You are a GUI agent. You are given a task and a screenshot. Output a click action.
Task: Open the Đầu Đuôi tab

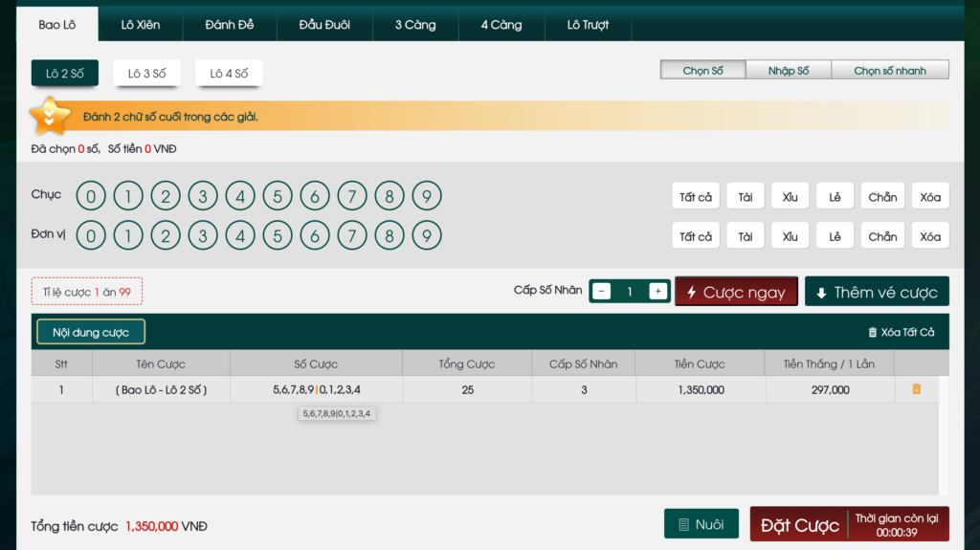pyautogui.click(x=324, y=25)
